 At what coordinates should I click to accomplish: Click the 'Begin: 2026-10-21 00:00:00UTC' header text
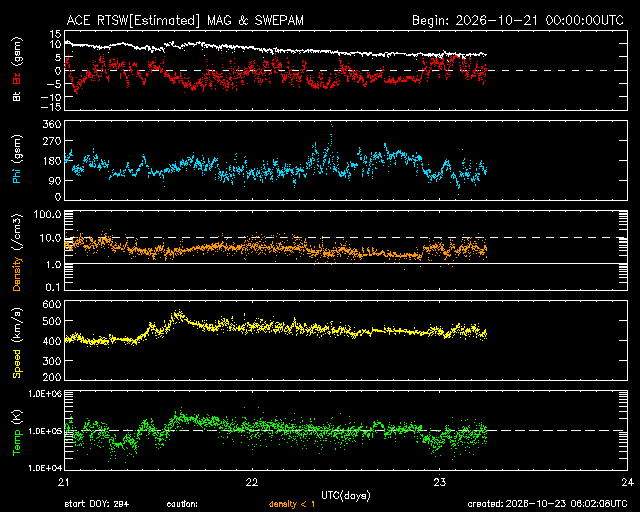[x=518, y=20]
